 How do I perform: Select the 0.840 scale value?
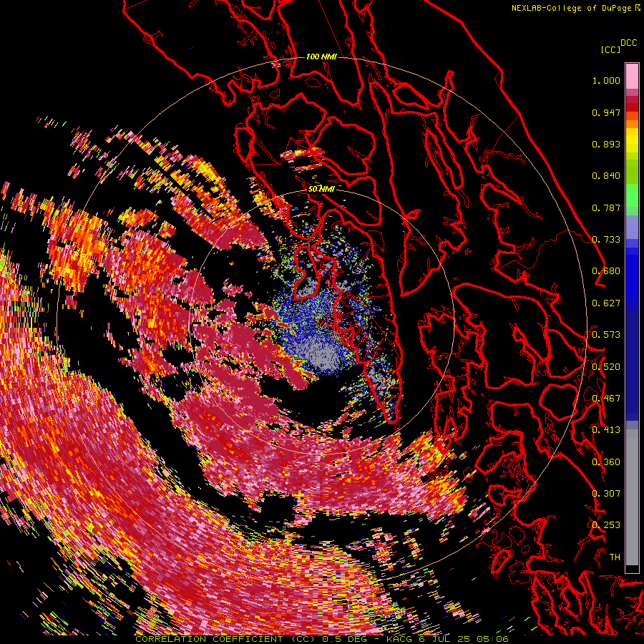point(606,176)
